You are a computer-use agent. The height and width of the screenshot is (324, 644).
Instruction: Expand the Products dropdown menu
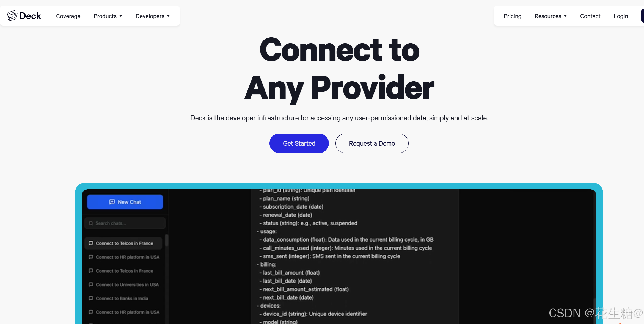(x=108, y=16)
